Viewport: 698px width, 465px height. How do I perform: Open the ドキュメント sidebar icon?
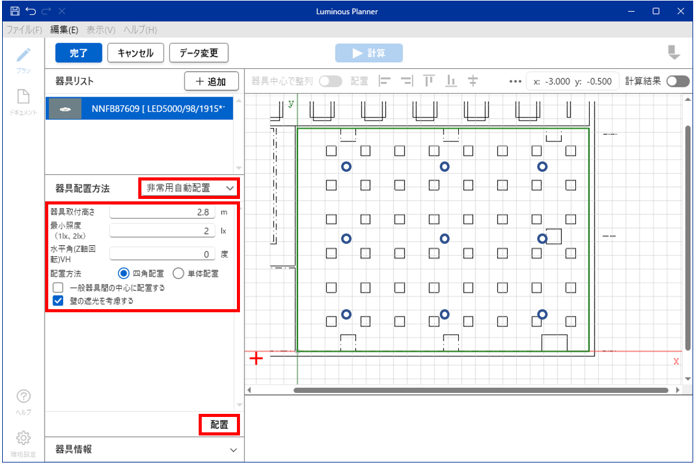pyautogui.click(x=22, y=101)
